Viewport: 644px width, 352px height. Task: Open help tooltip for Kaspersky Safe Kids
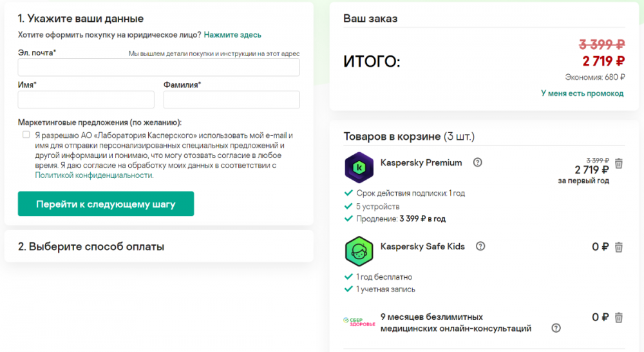pyautogui.click(x=480, y=246)
